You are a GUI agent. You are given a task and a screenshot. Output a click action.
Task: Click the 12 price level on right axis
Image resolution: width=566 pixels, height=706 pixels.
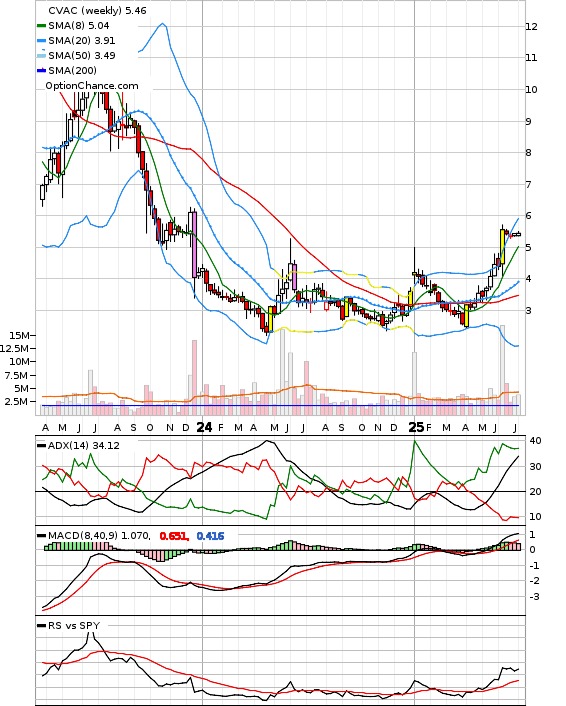(532, 27)
